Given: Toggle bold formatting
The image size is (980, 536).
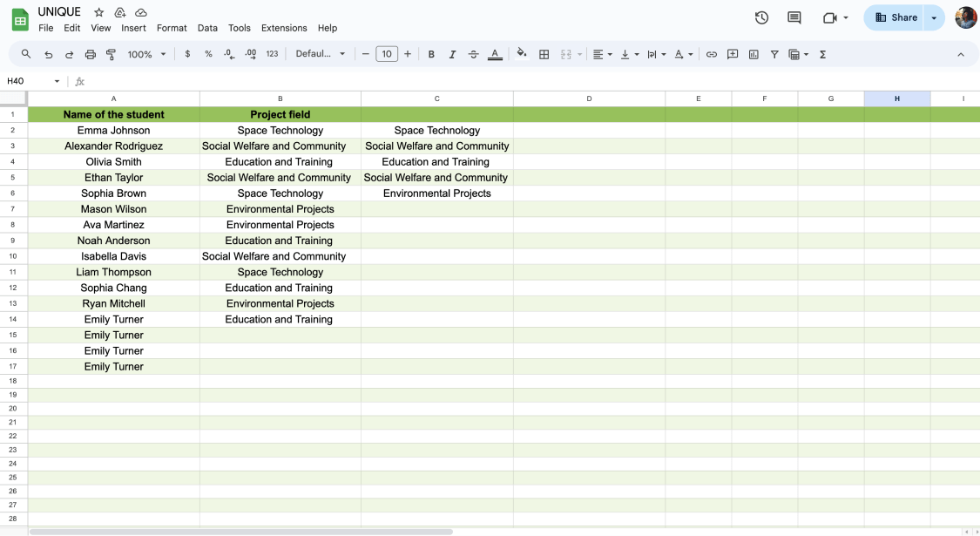Looking at the screenshot, I should [x=431, y=54].
